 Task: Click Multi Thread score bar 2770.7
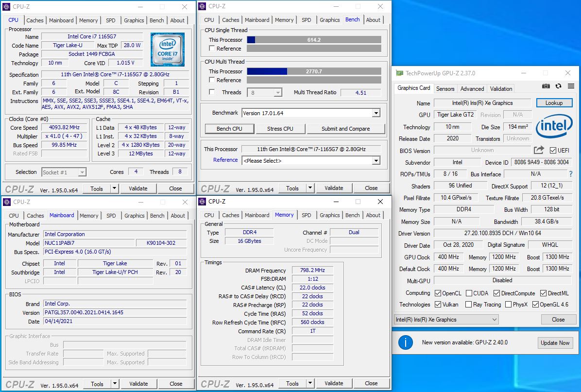coord(314,71)
